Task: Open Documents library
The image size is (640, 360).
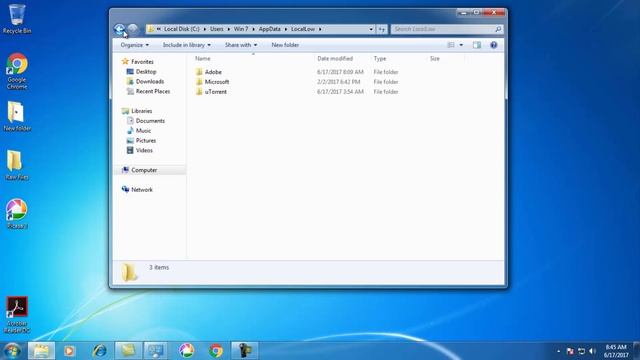Action: tap(150, 121)
